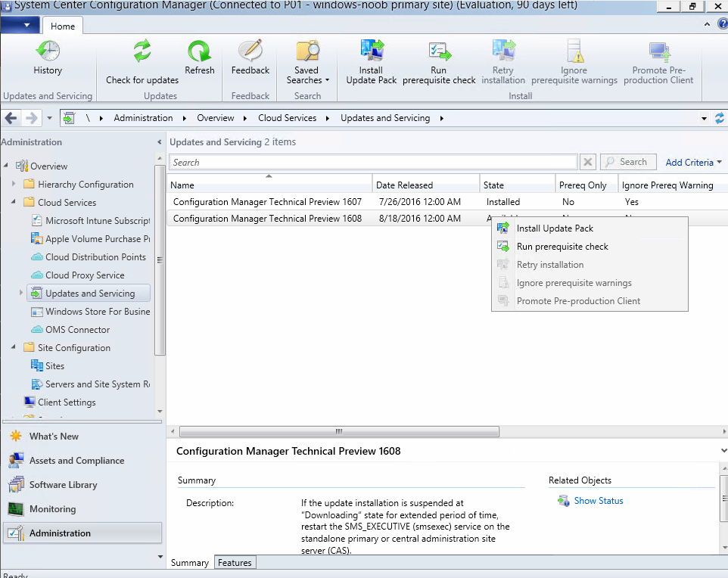Select Client Settings tree node
728x578 pixels.
(60, 402)
